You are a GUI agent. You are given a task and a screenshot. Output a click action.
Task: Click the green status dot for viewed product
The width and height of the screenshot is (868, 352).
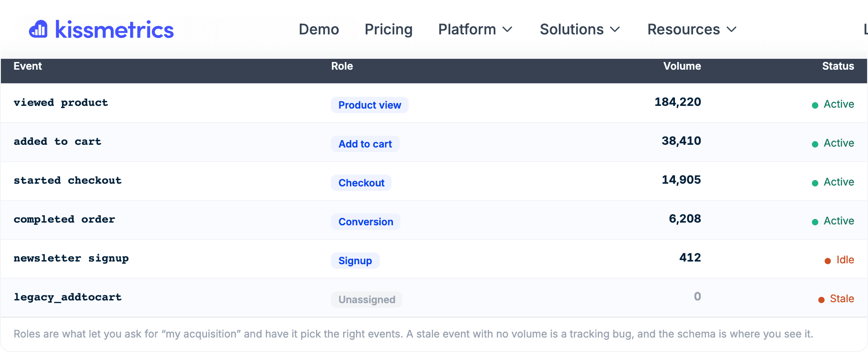[x=815, y=105]
